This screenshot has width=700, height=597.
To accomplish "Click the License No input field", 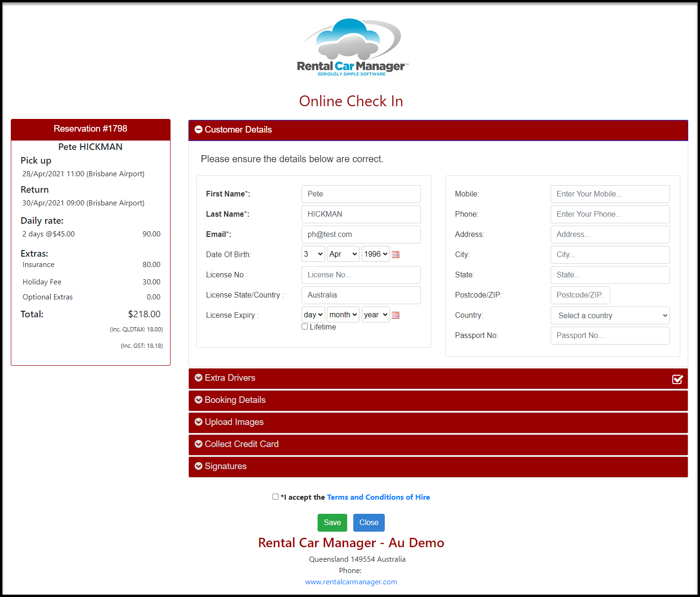I will tap(361, 275).
